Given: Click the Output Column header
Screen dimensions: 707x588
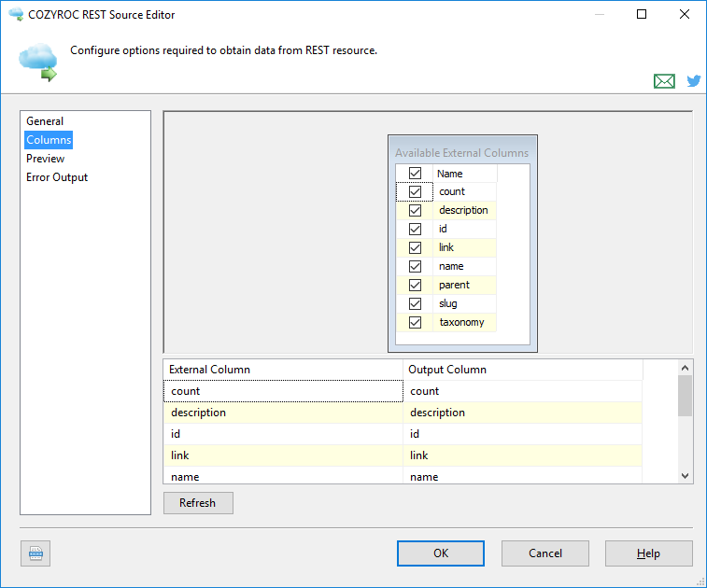Looking at the screenshot, I should (x=523, y=370).
